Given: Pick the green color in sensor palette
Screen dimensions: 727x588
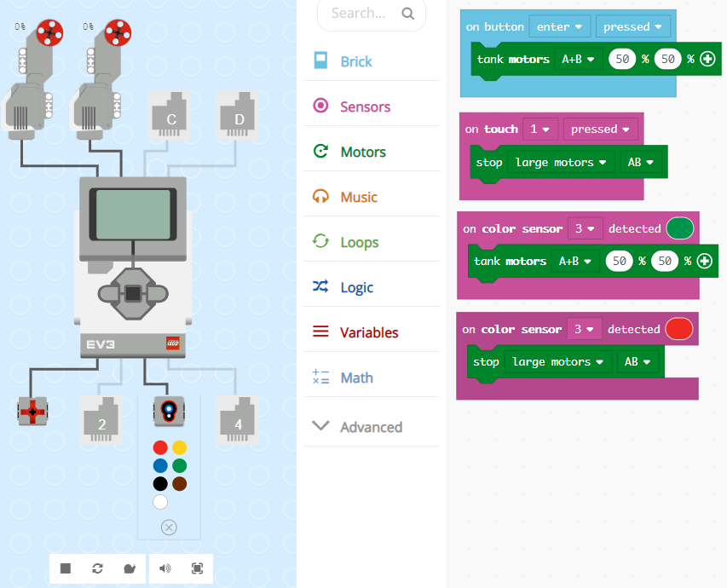Looking at the screenshot, I should pos(180,465).
